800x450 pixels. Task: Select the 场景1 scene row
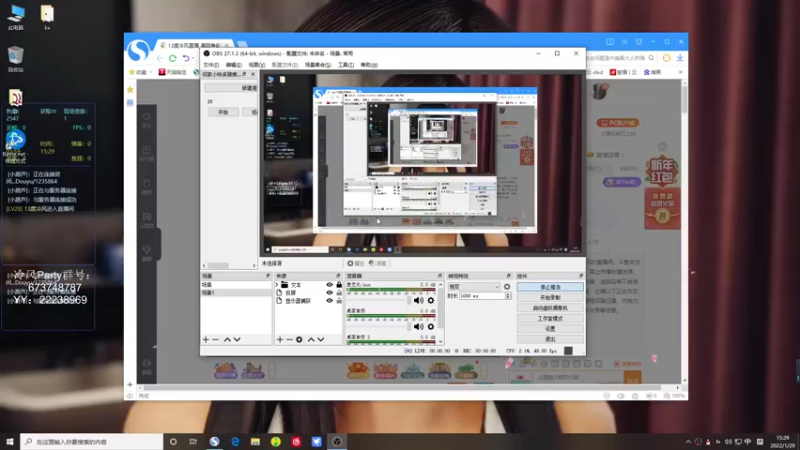point(236,293)
